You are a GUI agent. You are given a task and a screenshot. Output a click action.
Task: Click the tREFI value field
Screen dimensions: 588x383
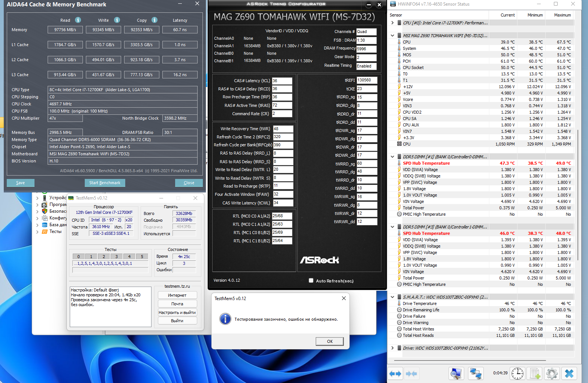[367, 80]
